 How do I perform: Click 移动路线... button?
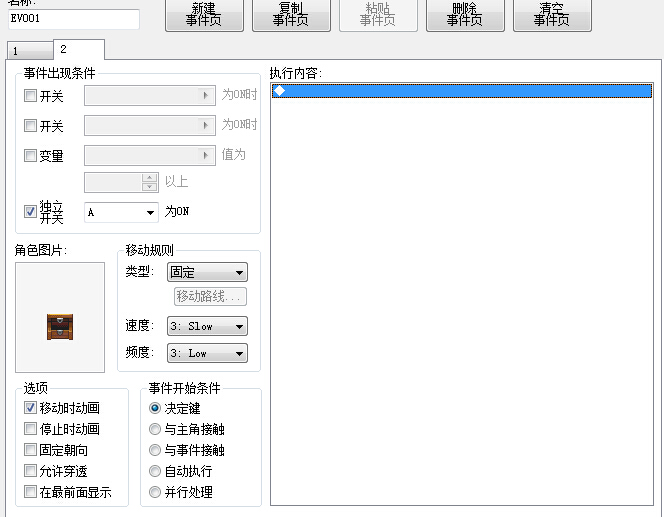210,296
